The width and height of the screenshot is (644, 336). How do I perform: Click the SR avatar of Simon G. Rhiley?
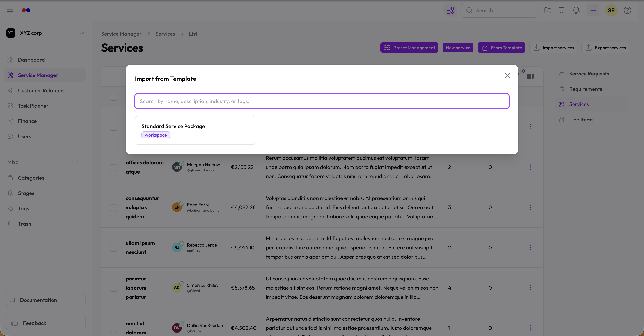(x=177, y=288)
